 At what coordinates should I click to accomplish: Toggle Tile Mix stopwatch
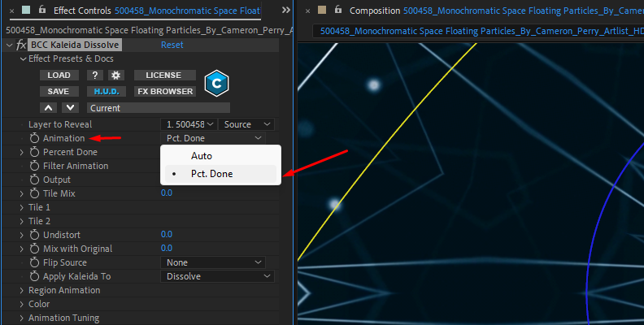(x=34, y=193)
